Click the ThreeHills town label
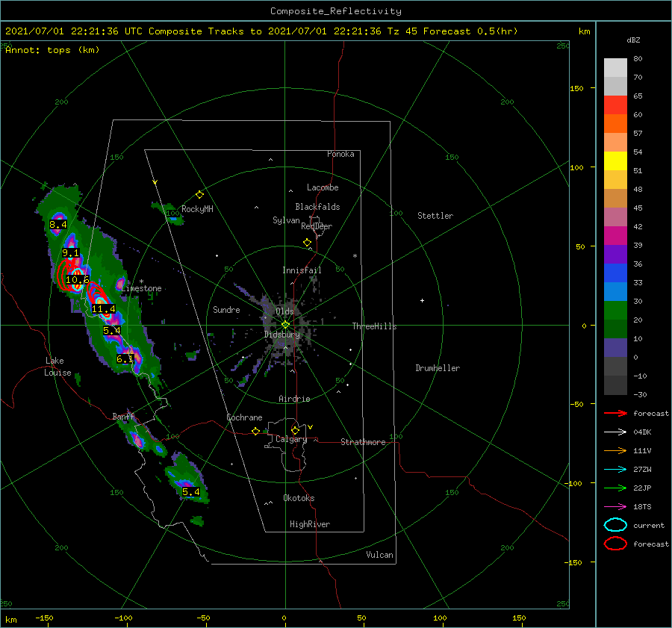This screenshot has width=672, height=628. (374, 326)
